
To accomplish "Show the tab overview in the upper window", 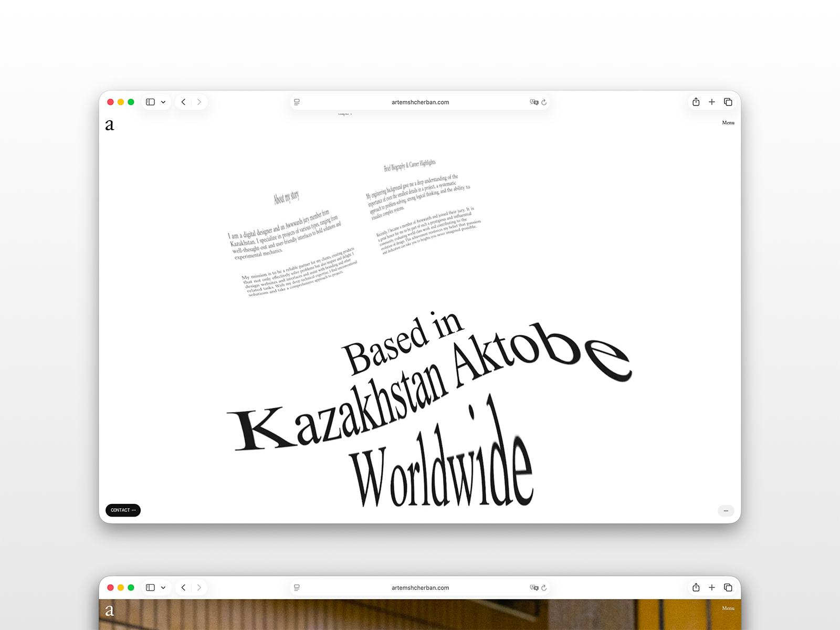I will 728,102.
